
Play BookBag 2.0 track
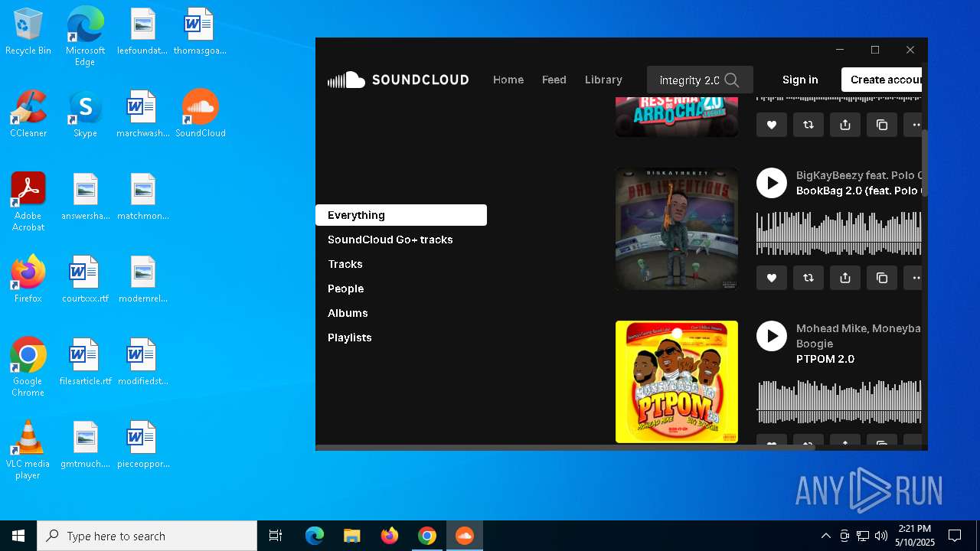click(772, 183)
